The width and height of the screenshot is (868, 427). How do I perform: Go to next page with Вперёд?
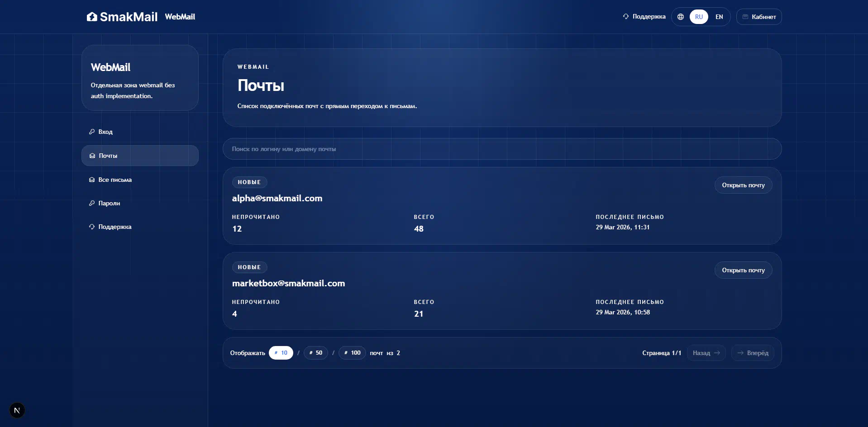(x=753, y=353)
